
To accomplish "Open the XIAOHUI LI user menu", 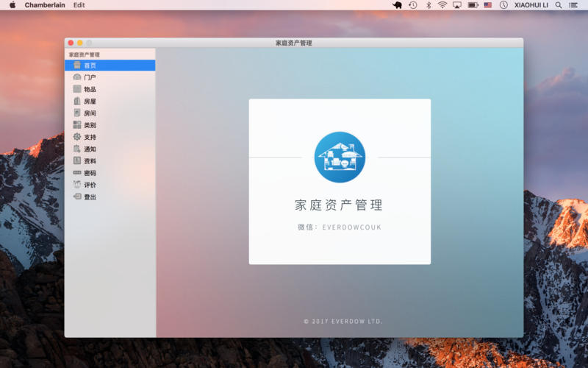I will pyautogui.click(x=531, y=5).
